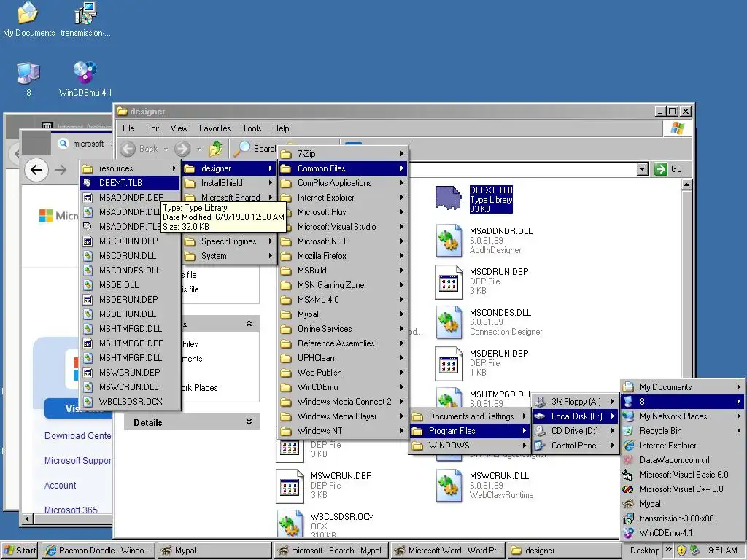Open WinCDEmu-4.1 desktop icon
Viewport: 747px width, 560px height.
[x=85, y=79]
